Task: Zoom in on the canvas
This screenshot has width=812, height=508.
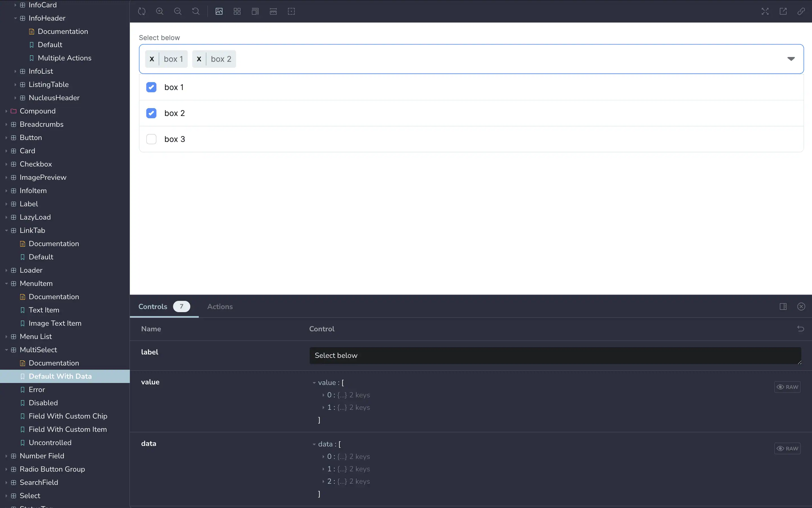Action: click(x=160, y=11)
